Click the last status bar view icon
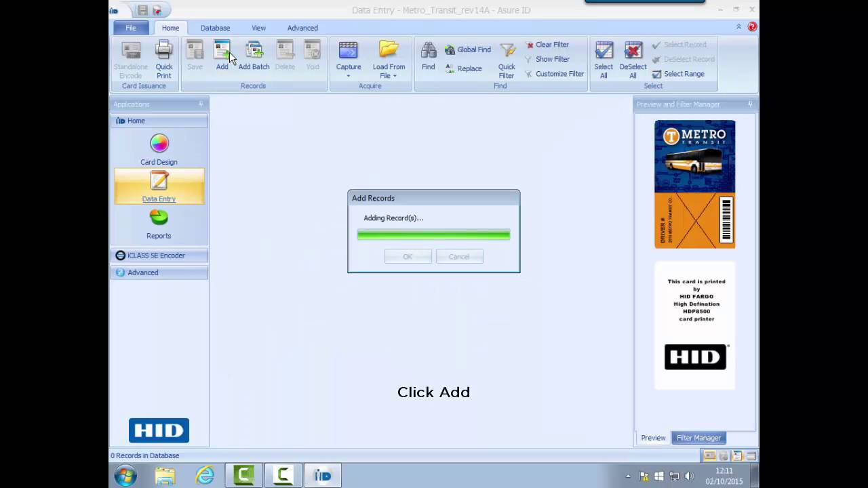This screenshot has width=868, height=488. pyautogui.click(x=751, y=456)
